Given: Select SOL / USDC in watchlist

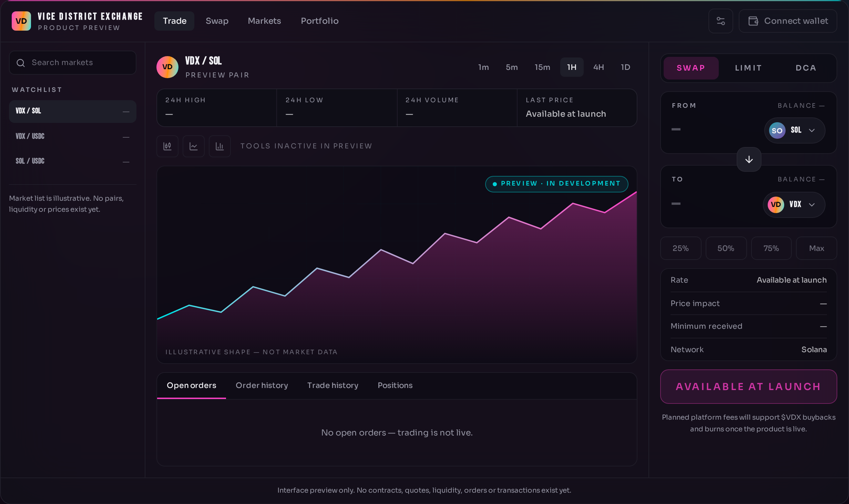Looking at the screenshot, I should click(x=73, y=161).
